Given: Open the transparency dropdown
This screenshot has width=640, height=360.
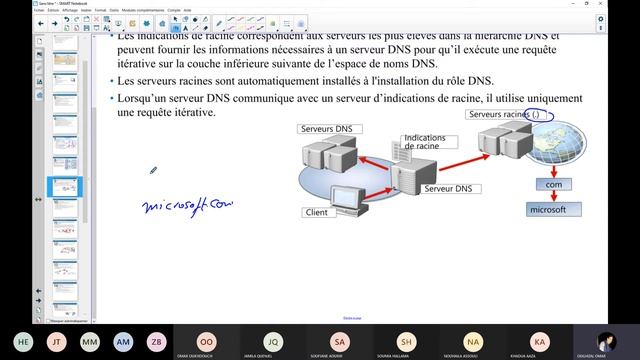Looking at the screenshot, I should (x=300, y=24).
